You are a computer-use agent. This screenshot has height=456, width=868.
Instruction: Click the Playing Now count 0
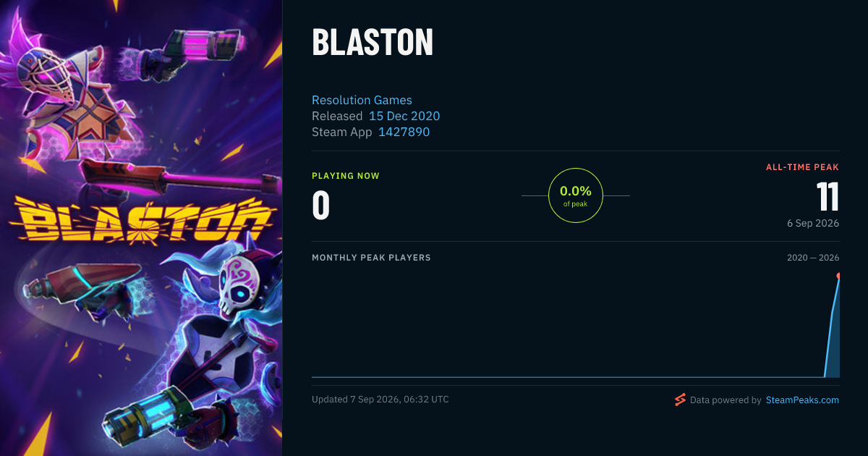click(x=321, y=205)
